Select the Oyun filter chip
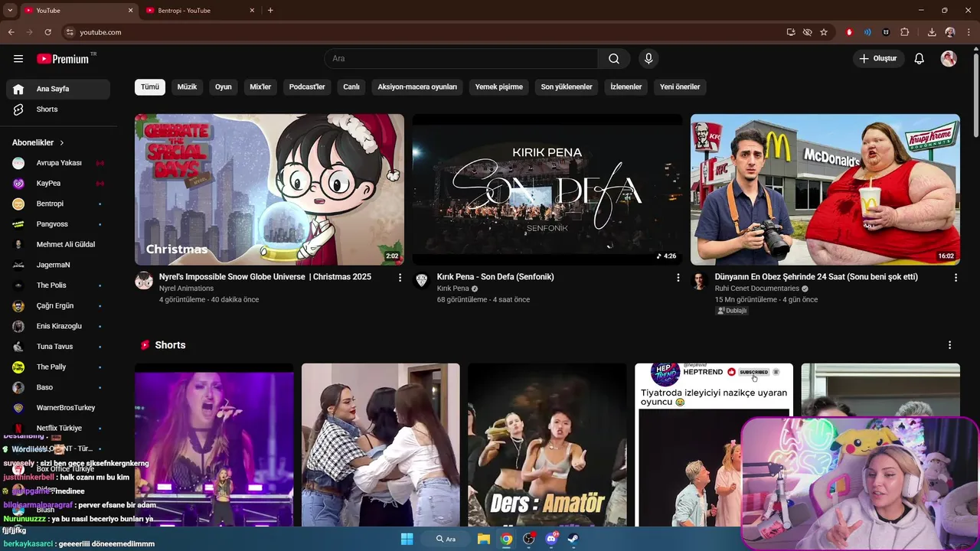The height and width of the screenshot is (551, 980). pos(224,86)
